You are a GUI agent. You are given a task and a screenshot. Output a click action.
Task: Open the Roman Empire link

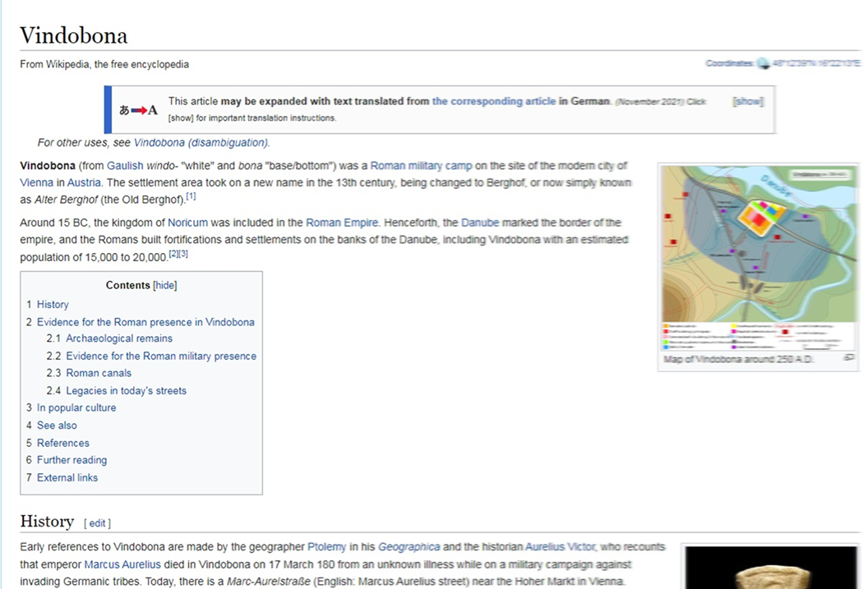pyautogui.click(x=342, y=223)
